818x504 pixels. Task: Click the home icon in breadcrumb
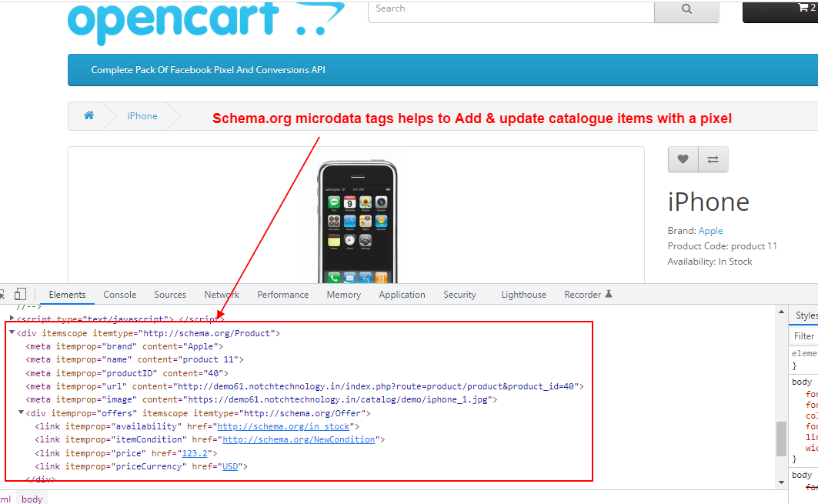89,116
